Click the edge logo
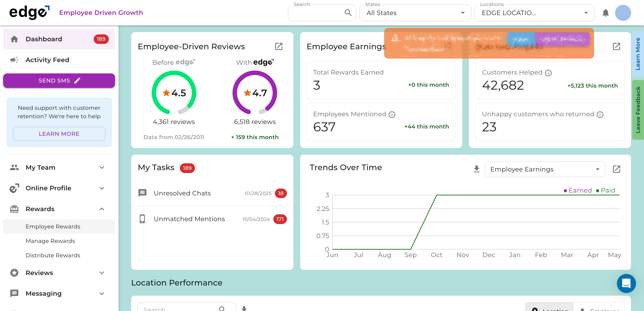Screen dimensions: 644x311 coord(29,12)
